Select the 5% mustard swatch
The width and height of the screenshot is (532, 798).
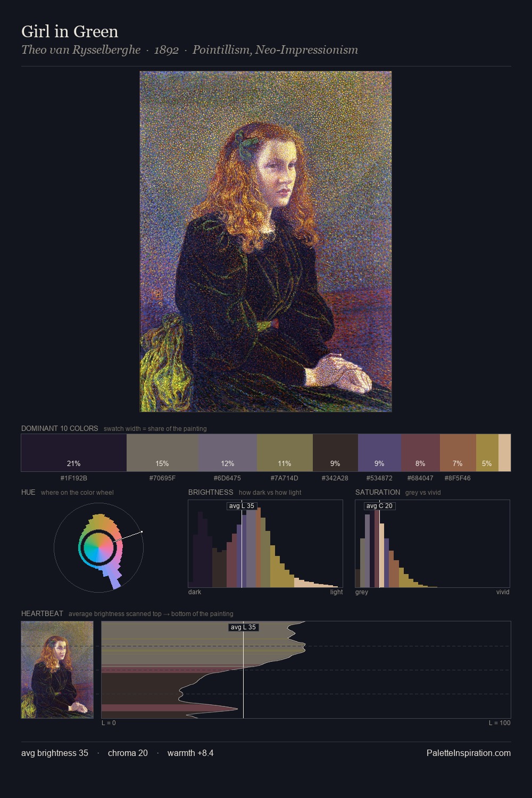pos(487,453)
